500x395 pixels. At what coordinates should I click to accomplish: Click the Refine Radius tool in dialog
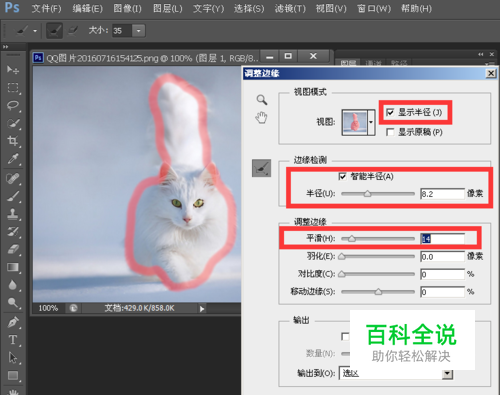coord(261,168)
